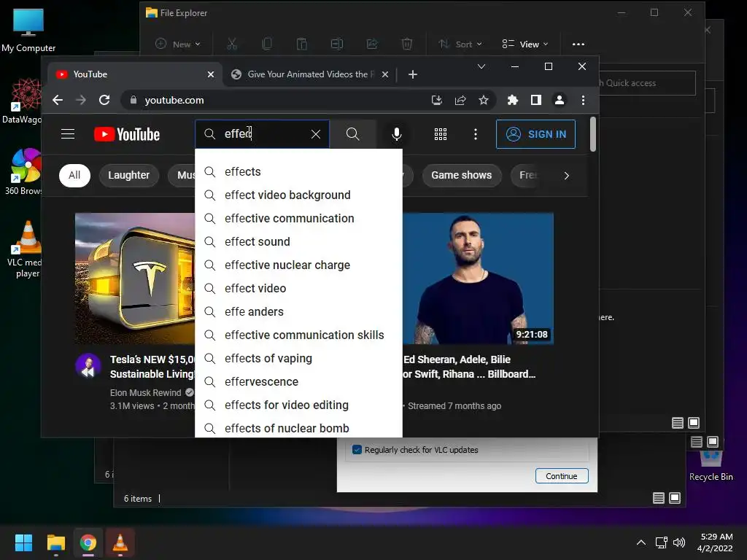Open File Explorer from the taskbar
This screenshot has height=560, width=747.
pyautogui.click(x=55, y=542)
